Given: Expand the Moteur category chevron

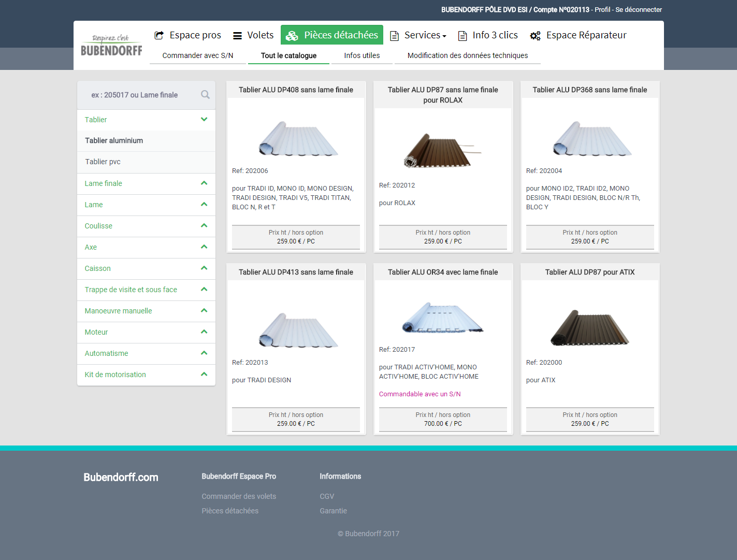Looking at the screenshot, I should (x=204, y=332).
